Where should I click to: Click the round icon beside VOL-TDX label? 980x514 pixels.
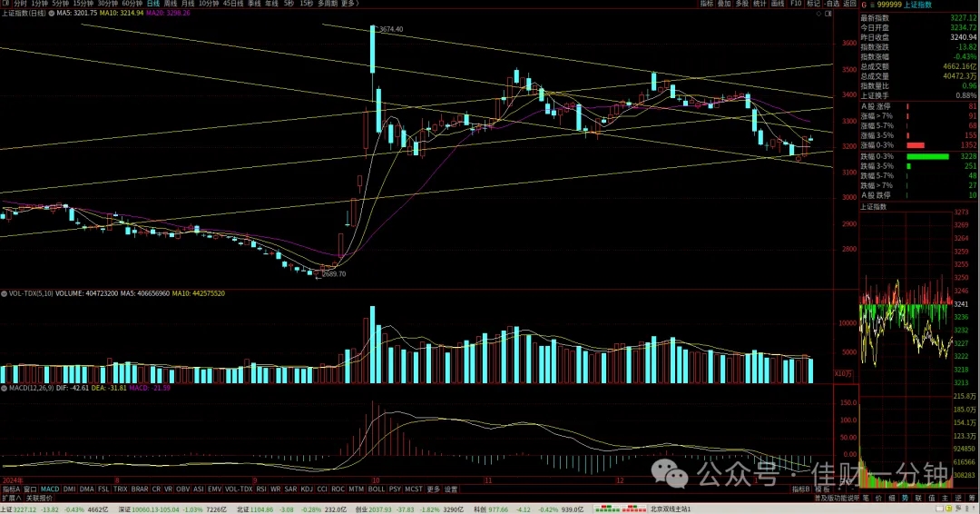coord(4,293)
